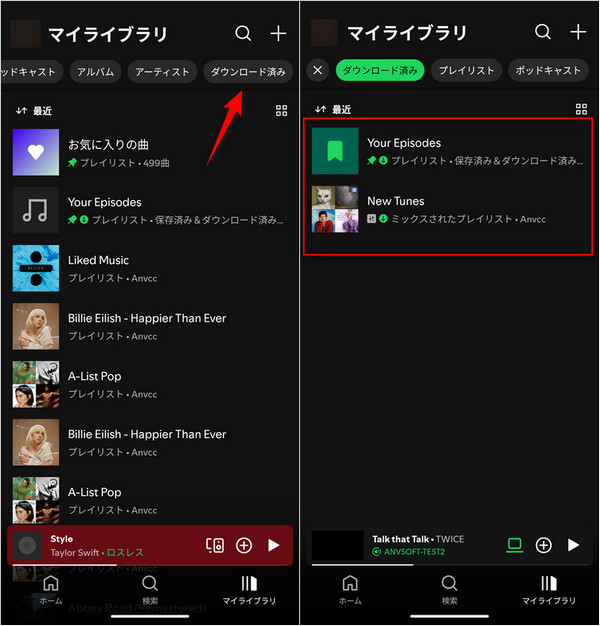The image size is (600, 626).
Task: Tap plus icon in left library header
Action: [x=278, y=34]
